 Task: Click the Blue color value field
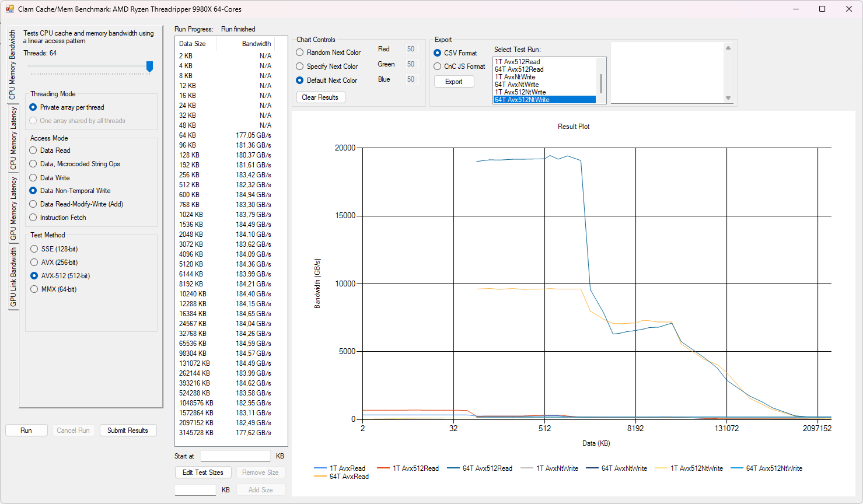pos(411,79)
